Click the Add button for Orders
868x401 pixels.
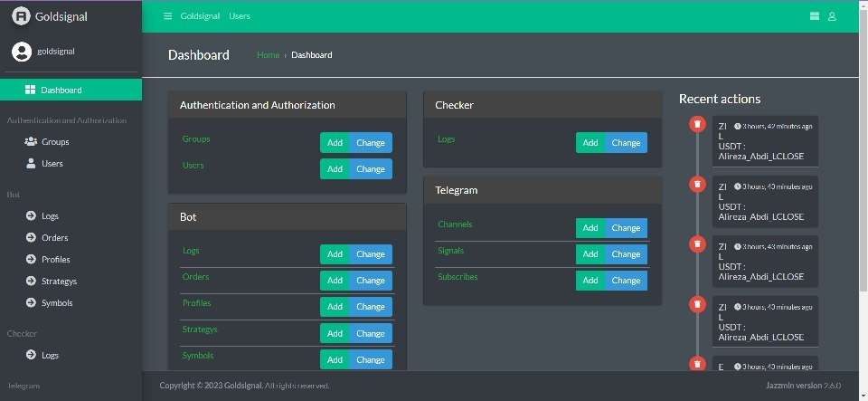point(335,281)
